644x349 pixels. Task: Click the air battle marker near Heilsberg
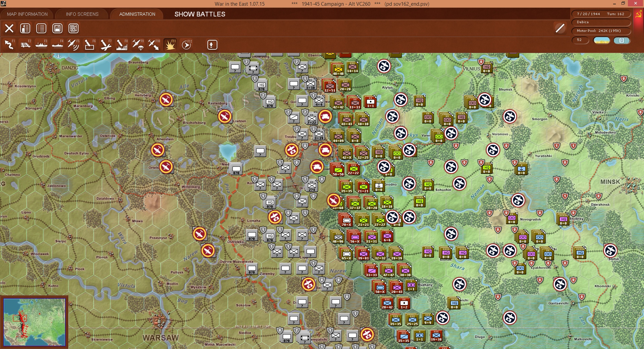point(166,100)
